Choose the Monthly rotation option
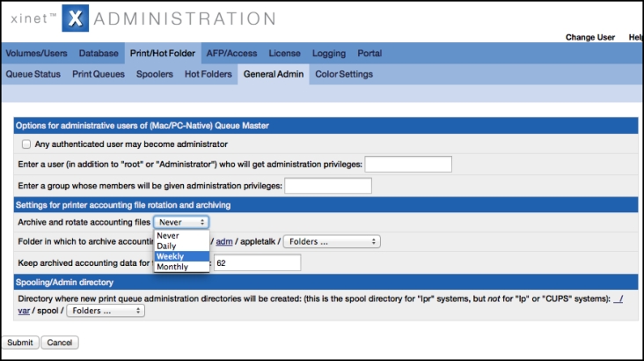The height and width of the screenshot is (361, 644). click(x=181, y=267)
